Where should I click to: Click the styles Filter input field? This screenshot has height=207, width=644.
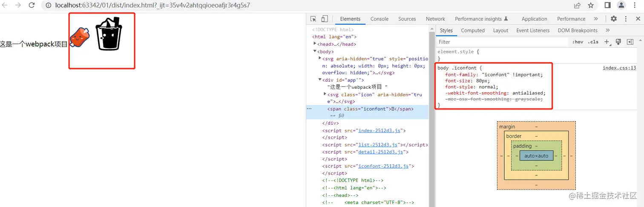point(503,42)
